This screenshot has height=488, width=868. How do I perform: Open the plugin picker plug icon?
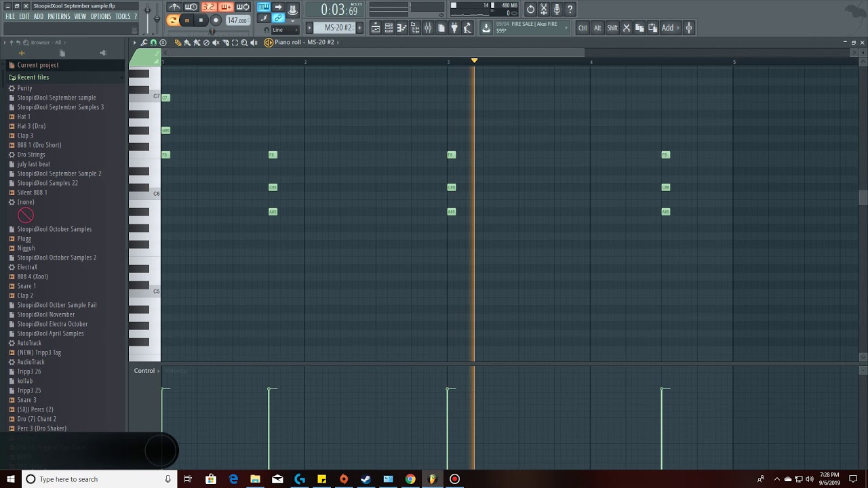pos(454,28)
